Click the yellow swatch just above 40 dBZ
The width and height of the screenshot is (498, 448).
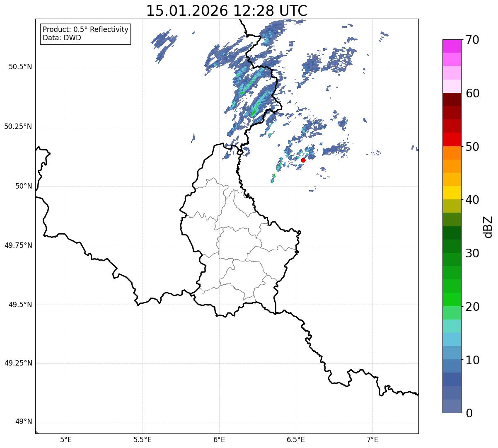point(452,193)
